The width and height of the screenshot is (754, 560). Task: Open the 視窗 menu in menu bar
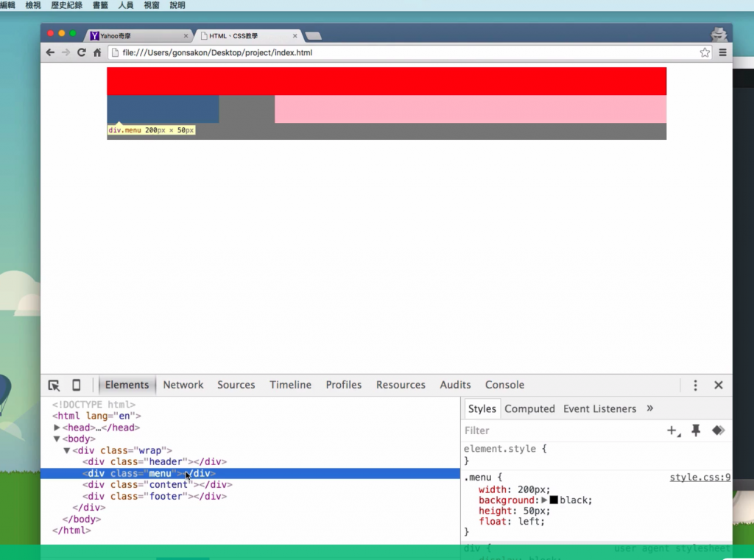tap(151, 5)
